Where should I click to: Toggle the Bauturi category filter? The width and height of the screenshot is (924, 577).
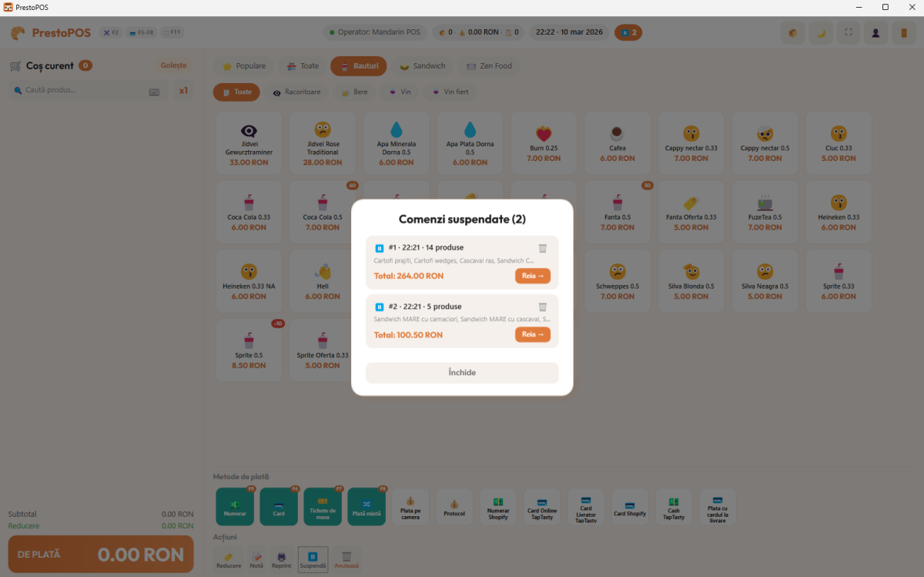pyautogui.click(x=358, y=66)
